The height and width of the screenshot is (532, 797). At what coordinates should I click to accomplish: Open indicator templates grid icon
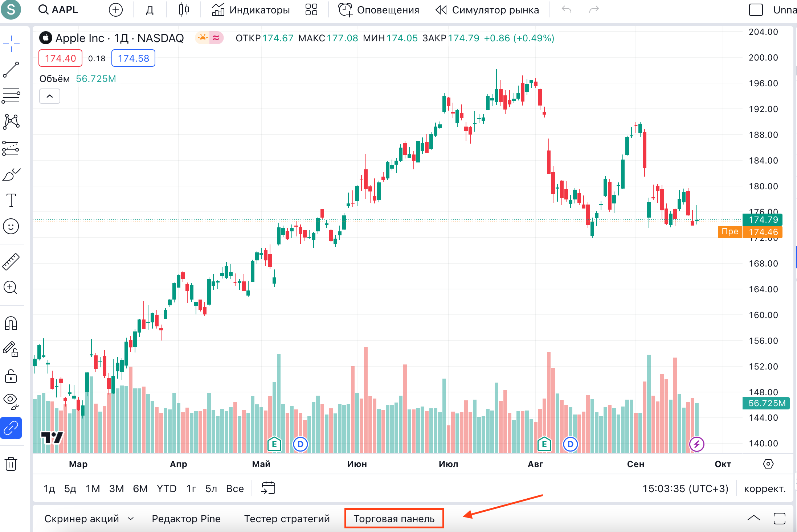tap(311, 10)
